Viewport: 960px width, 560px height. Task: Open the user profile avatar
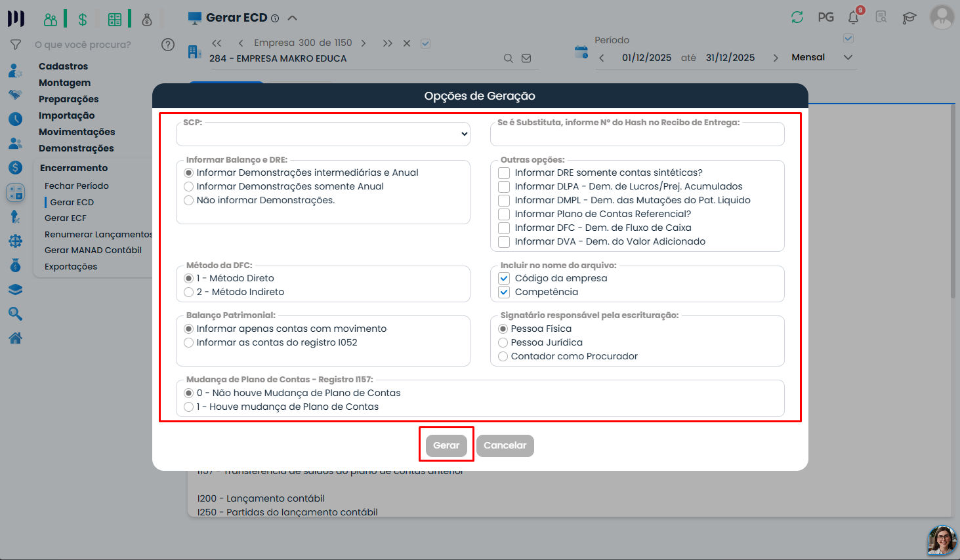[x=942, y=17]
